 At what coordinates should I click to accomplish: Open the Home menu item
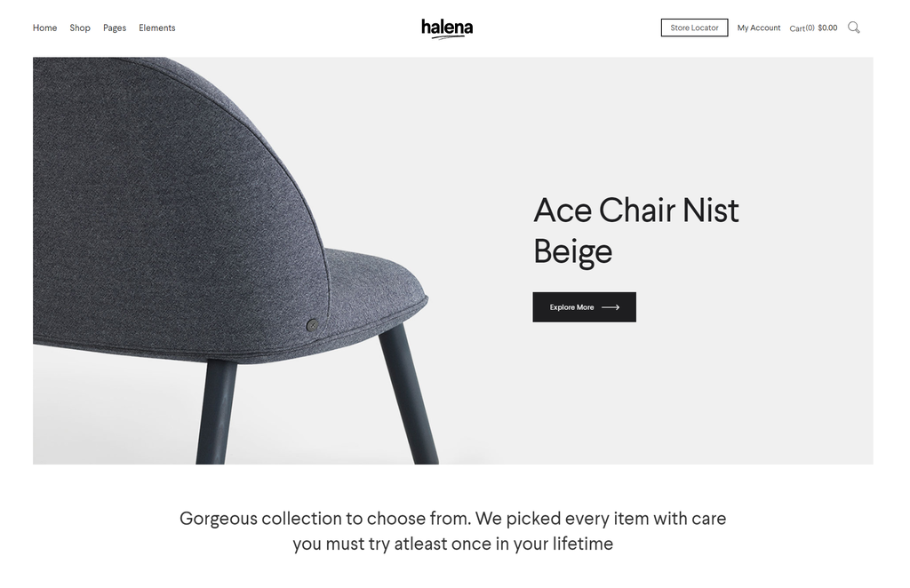click(x=44, y=28)
